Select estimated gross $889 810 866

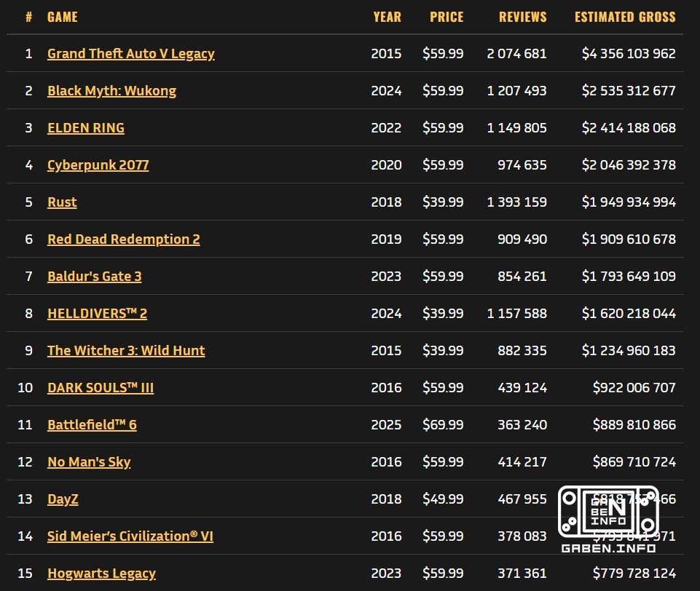(634, 424)
